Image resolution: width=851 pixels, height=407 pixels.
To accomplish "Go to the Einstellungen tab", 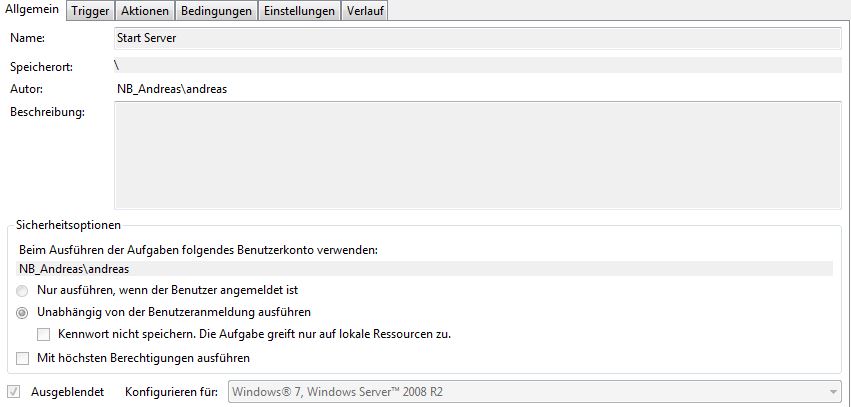I will [299, 11].
